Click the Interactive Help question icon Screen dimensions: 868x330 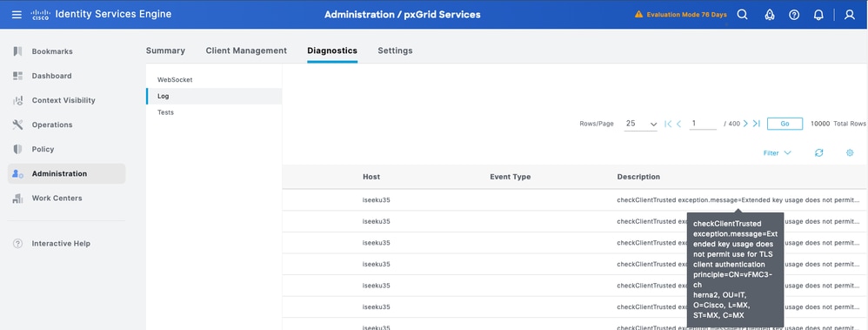(x=17, y=244)
